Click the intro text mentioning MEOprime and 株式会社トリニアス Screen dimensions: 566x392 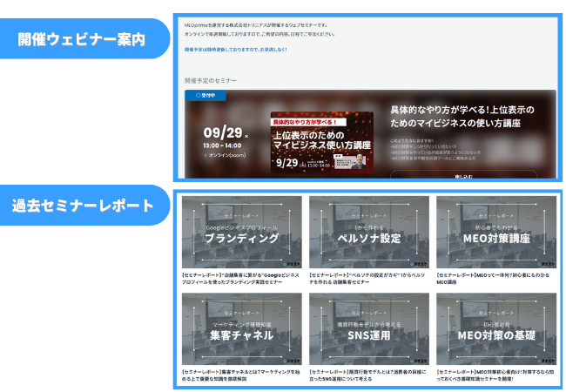coord(256,25)
